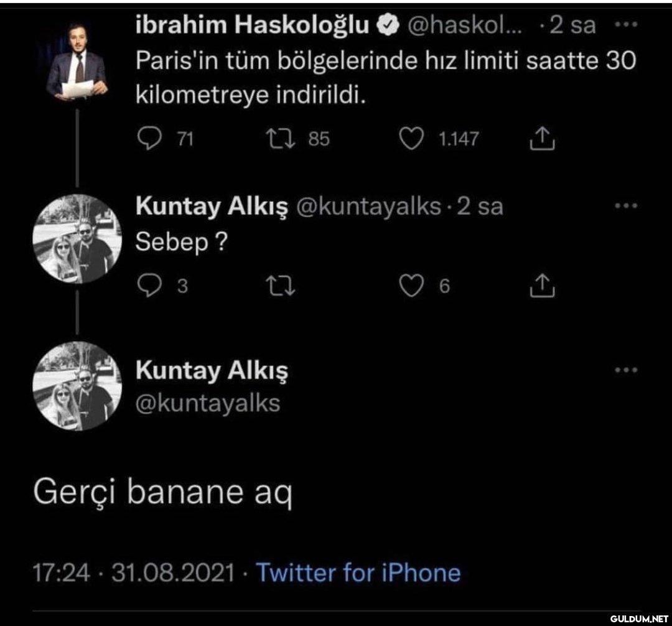Open more options on 'Gerçi banane aq' tweet

coord(625,370)
